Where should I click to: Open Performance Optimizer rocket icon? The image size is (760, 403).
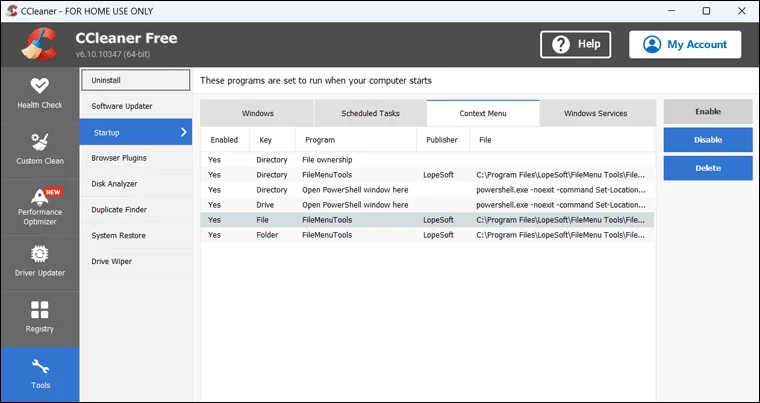click(40, 197)
